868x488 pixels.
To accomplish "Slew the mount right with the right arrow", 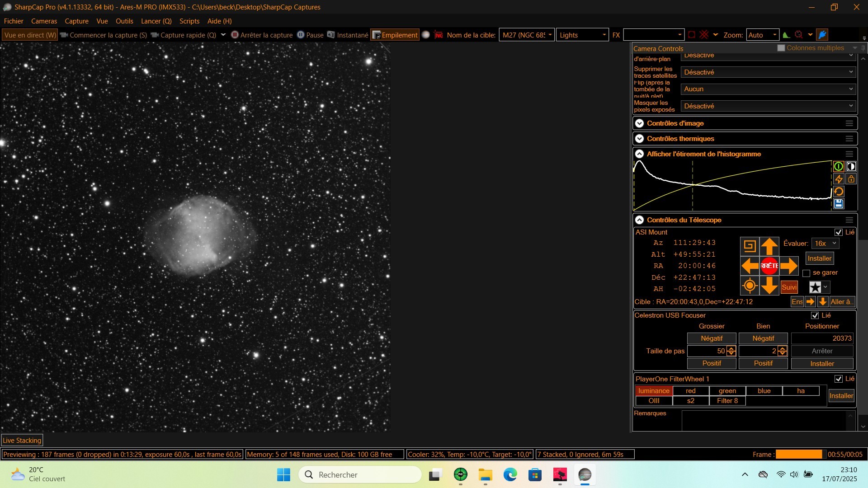I will click(789, 266).
